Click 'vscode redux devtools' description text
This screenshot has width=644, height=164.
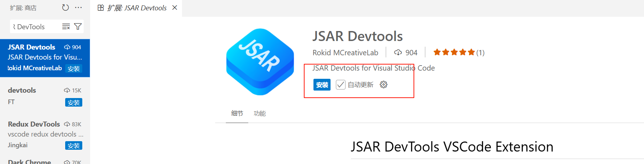coord(46,134)
